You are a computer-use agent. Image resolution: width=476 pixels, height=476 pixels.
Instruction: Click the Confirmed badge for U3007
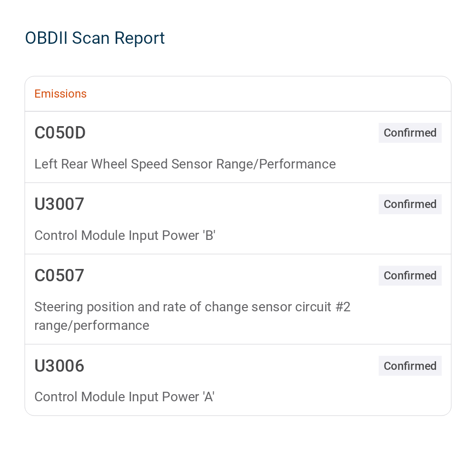410,204
